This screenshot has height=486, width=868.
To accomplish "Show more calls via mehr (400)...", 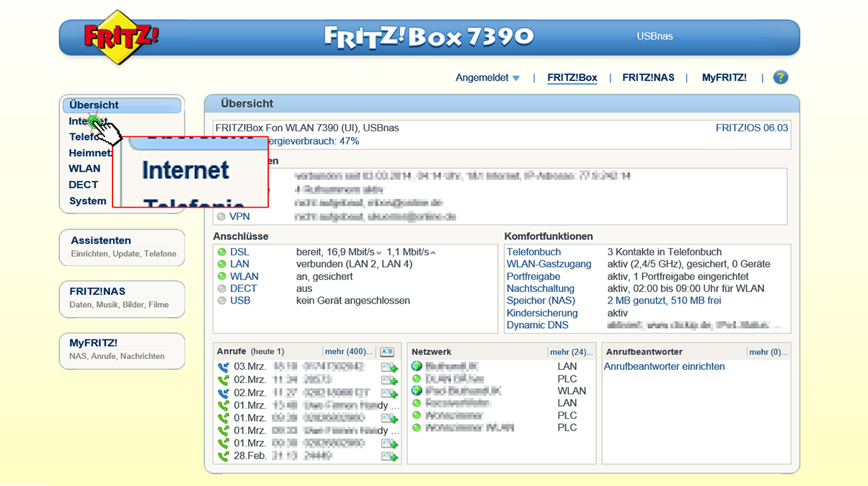I will tap(350, 352).
